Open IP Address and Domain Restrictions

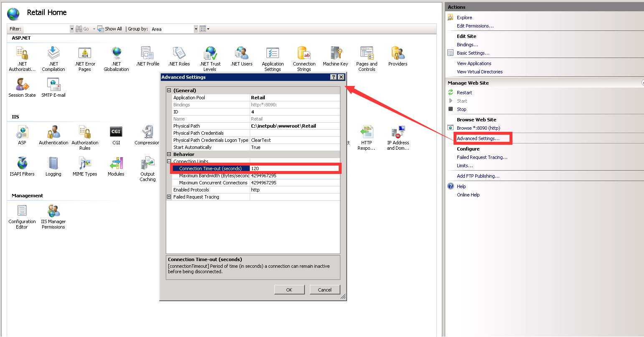tap(398, 138)
